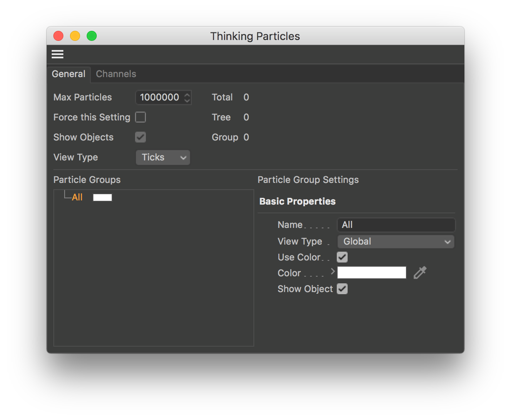The height and width of the screenshot is (420, 511).
Task: Click the Name field showing All
Action: pyautogui.click(x=396, y=225)
